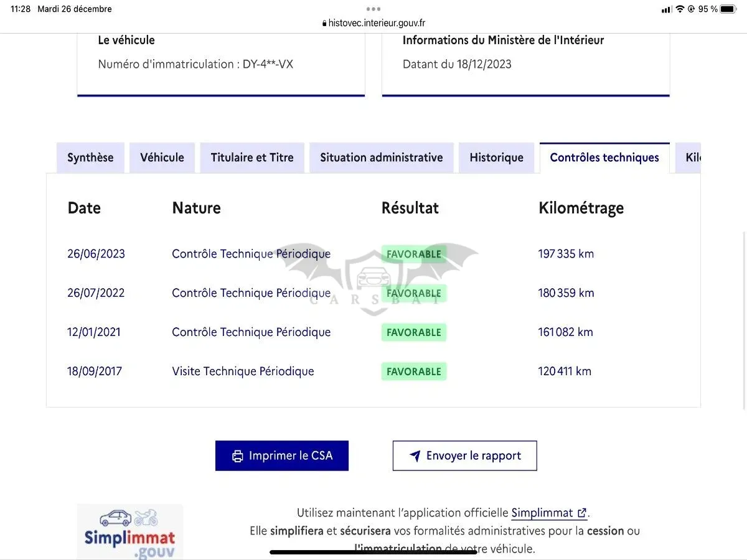Click the printer icon on Imprimer le CSA
747x560 pixels.
237,456
